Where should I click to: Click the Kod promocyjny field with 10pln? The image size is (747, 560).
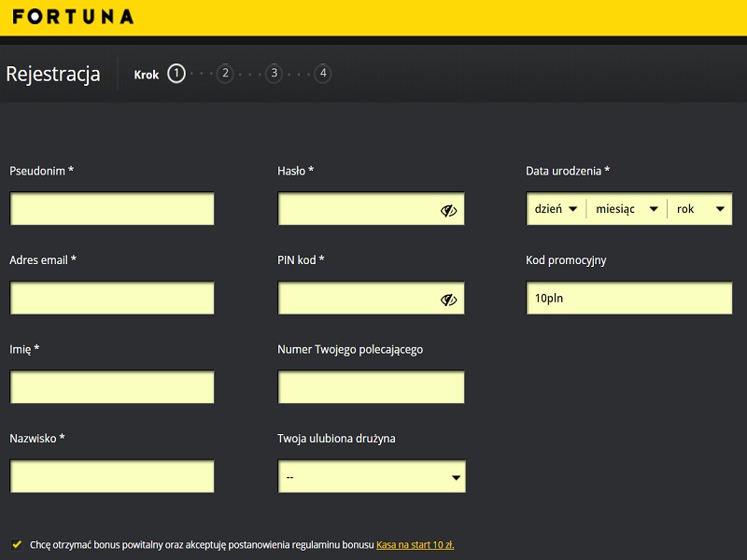629,298
